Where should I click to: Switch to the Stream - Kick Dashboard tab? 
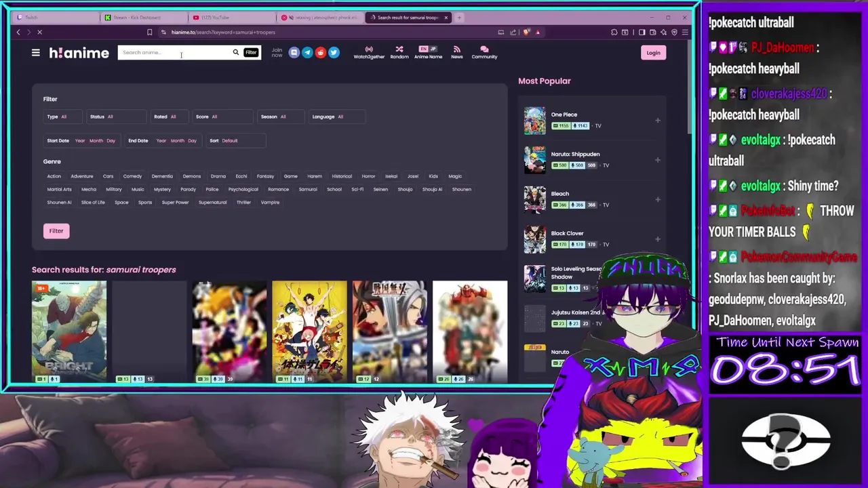[144, 17]
